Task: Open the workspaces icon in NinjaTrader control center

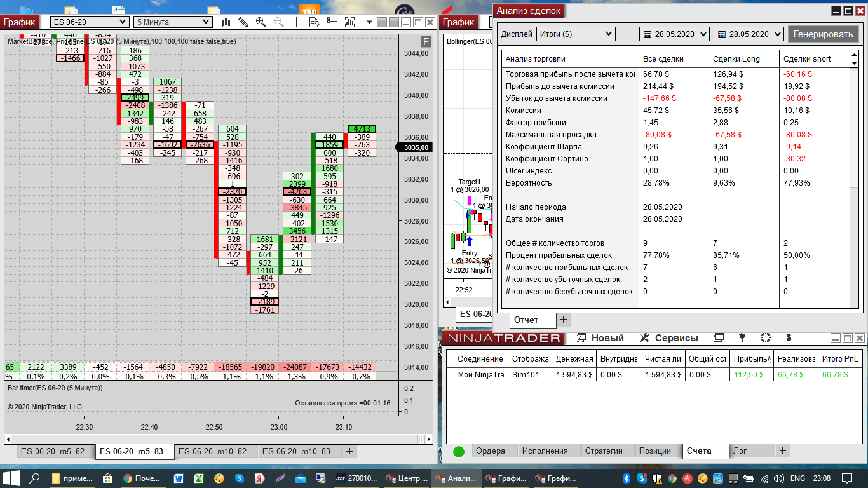Action: (719, 338)
